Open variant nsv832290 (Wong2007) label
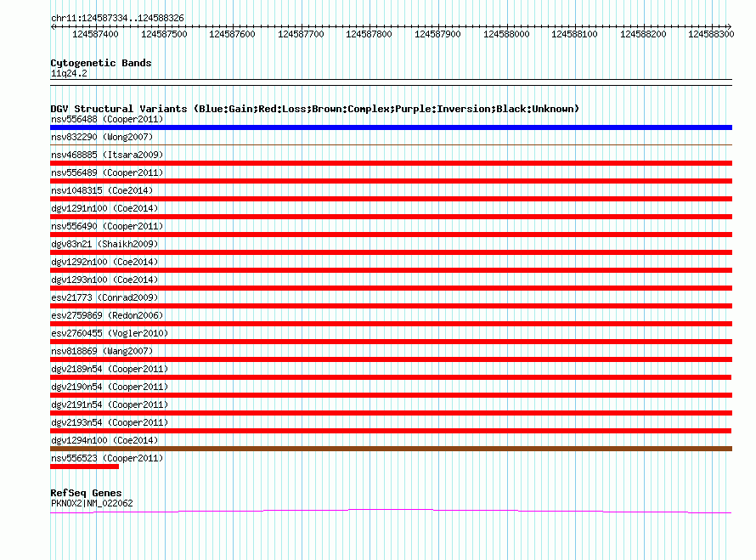This screenshot has width=756, height=560. coord(102,137)
